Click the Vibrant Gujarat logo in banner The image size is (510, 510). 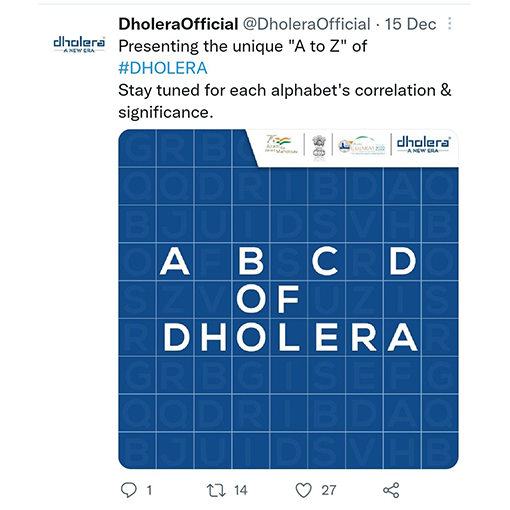click(362, 145)
